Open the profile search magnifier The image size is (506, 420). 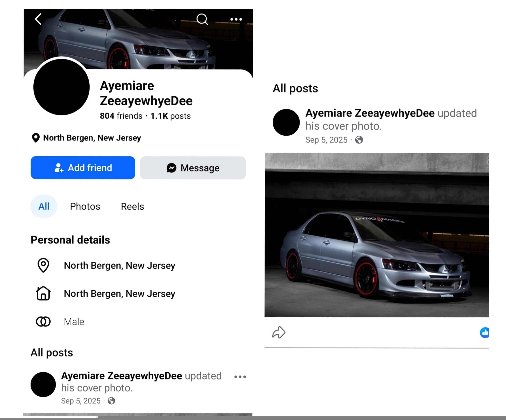[x=202, y=19]
